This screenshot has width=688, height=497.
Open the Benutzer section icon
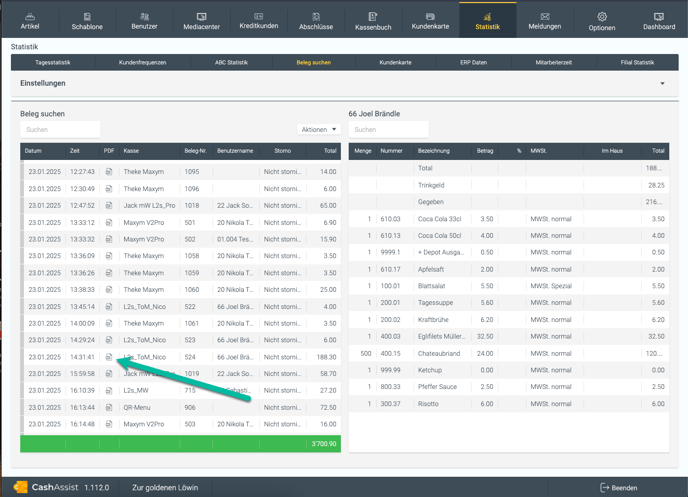click(x=144, y=17)
